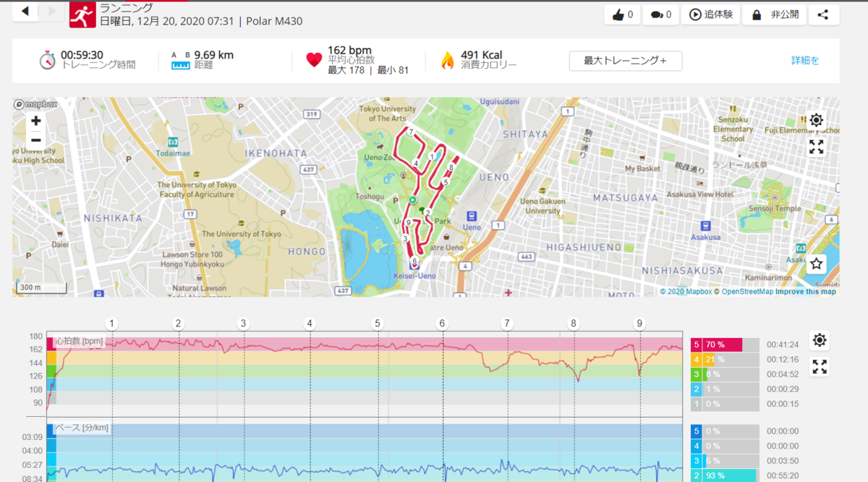Play the 追体験 relive button

(x=710, y=14)
